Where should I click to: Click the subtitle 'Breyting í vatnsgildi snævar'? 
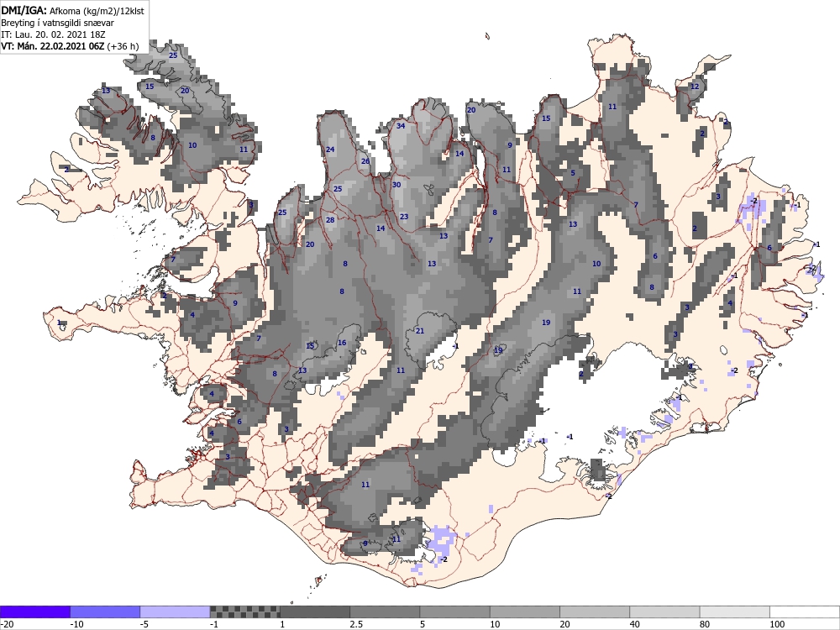(x=57, y=23)
